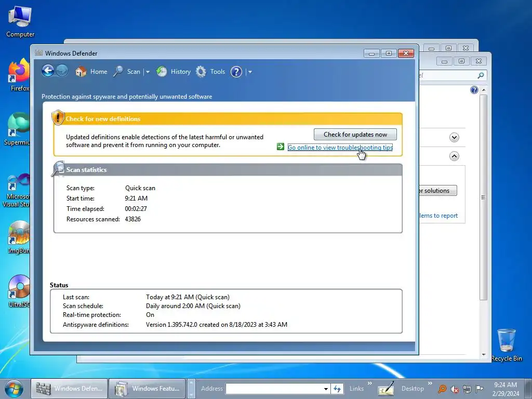Viewport: 532px width, 399px height.
Task: Click the Action Center flag tray icon
Action: 479,389
